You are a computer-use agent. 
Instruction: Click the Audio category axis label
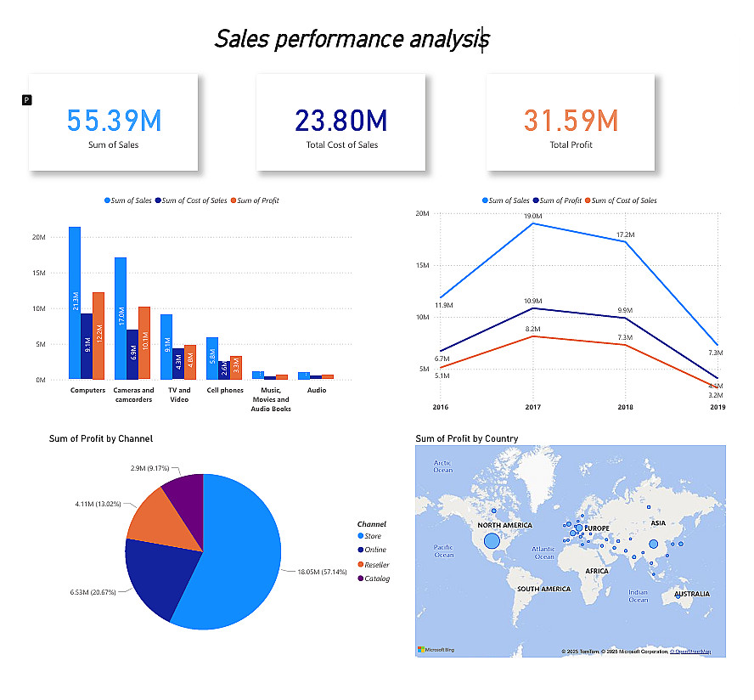point(317,390)
